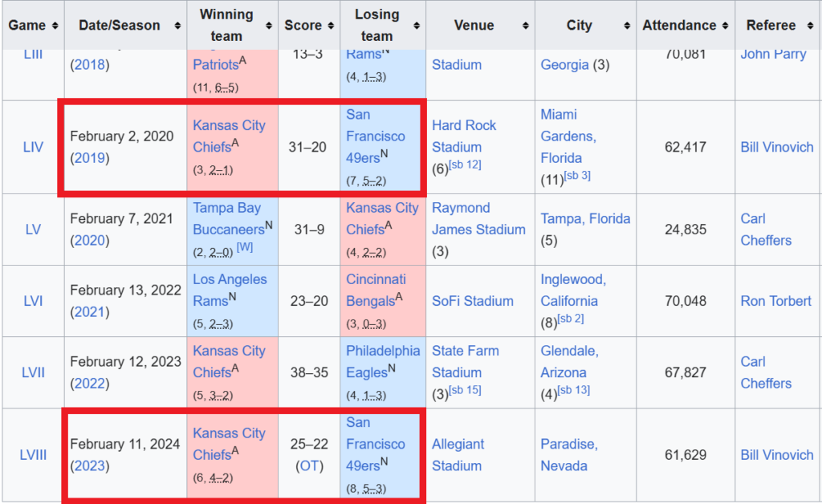
Task: Click the Winning team column sort arrows
Action: (269, 26)
